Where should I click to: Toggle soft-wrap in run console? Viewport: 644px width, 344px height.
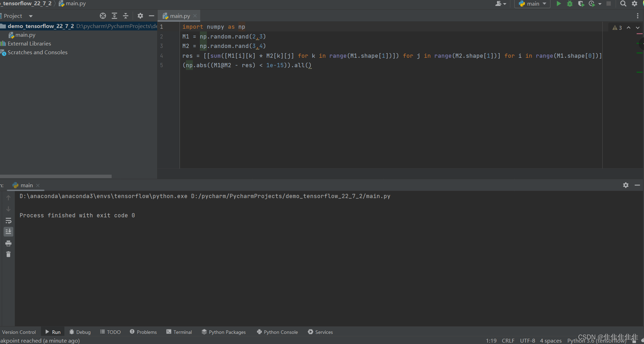(8, 220)
